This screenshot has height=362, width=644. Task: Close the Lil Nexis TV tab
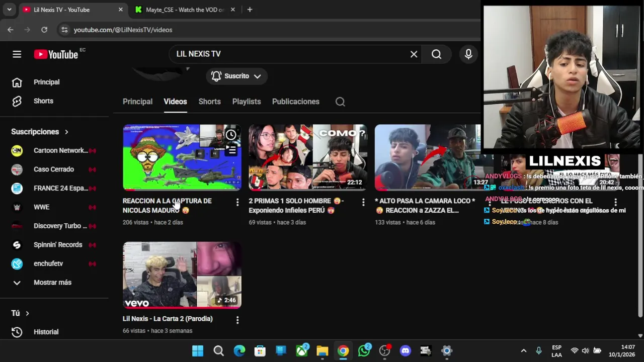[x=120, y=10]
